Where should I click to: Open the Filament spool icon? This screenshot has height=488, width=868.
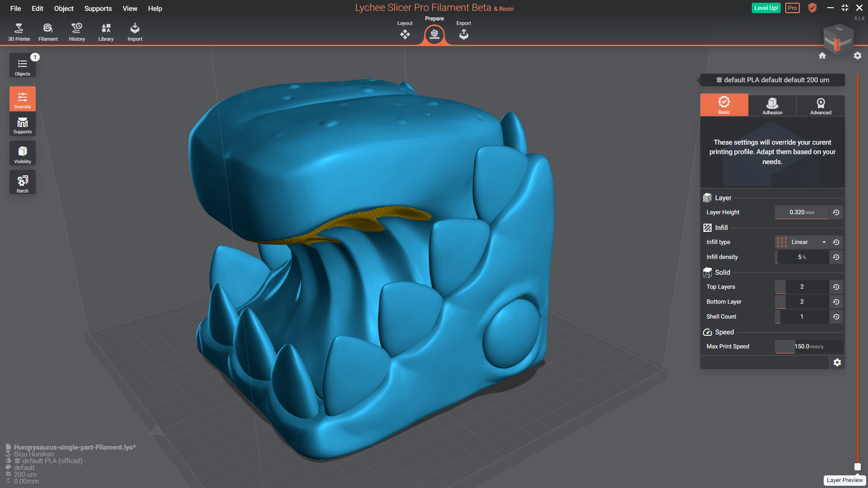48,32
